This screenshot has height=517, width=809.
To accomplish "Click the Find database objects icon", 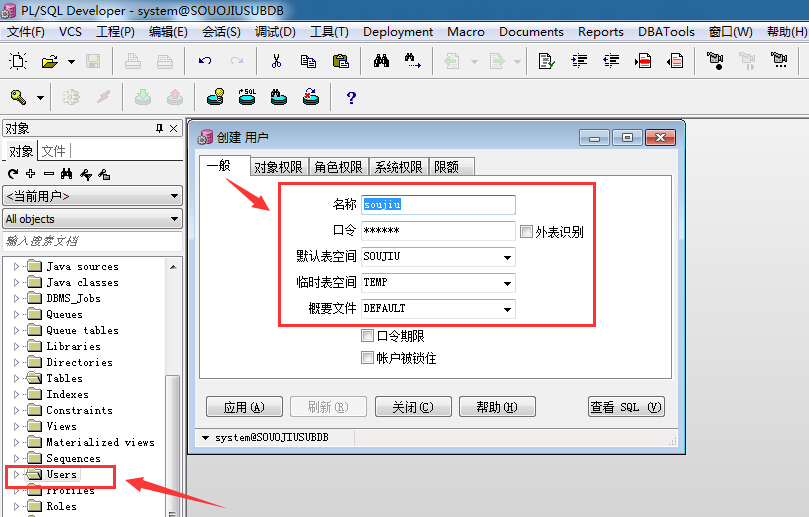I will point(279,97).
